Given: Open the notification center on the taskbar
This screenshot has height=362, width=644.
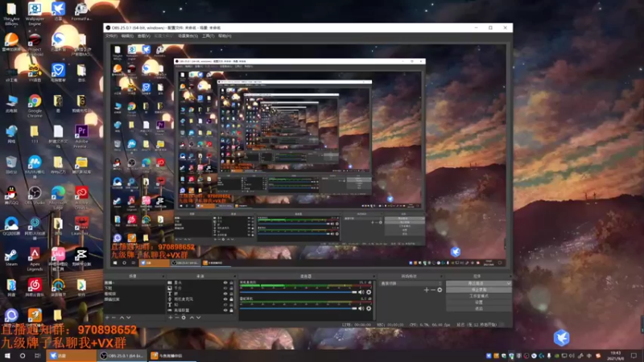Looking at the screenshot, I should click(x=634, y=356).
